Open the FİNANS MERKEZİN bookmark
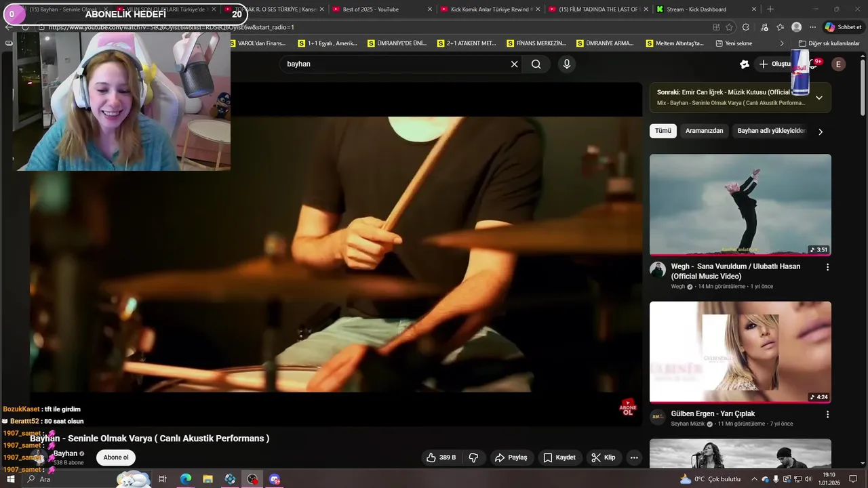The image size is (868, 488). (536, 43)
